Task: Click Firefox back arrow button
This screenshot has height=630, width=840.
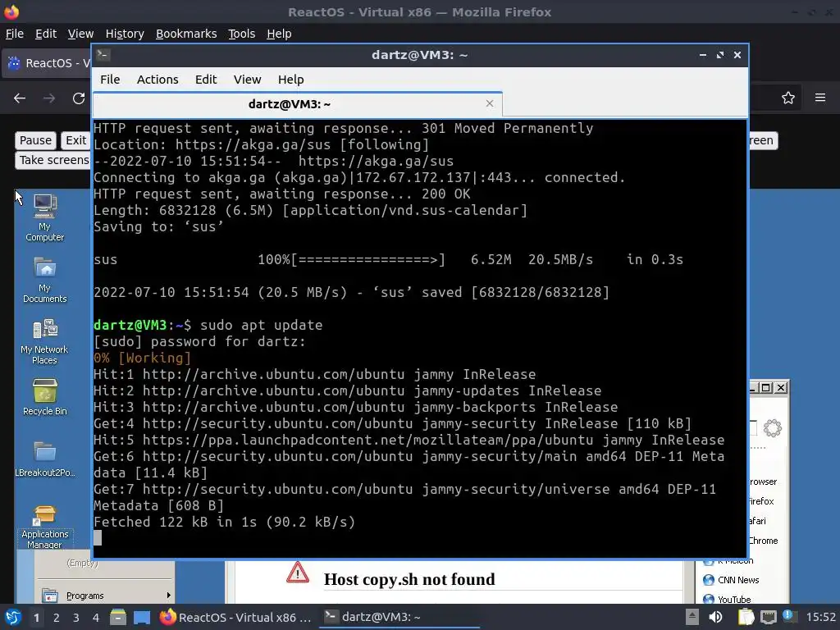Action: 20,98
